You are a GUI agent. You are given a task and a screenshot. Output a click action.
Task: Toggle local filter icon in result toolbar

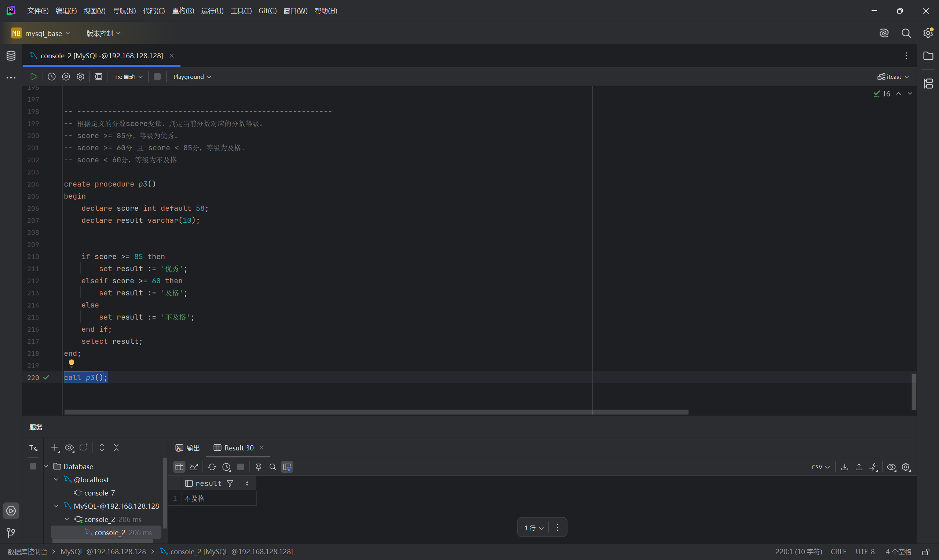(287, 467)
